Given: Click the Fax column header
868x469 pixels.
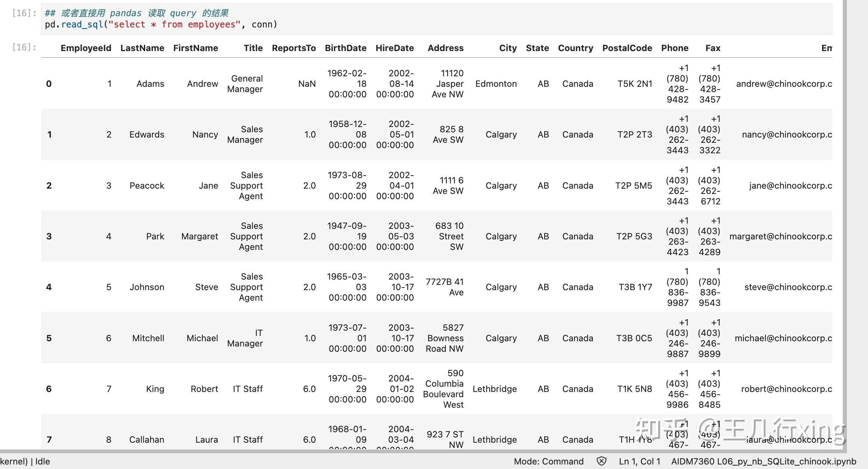Looking at the screenshot, I should click(x=713, y=48).
